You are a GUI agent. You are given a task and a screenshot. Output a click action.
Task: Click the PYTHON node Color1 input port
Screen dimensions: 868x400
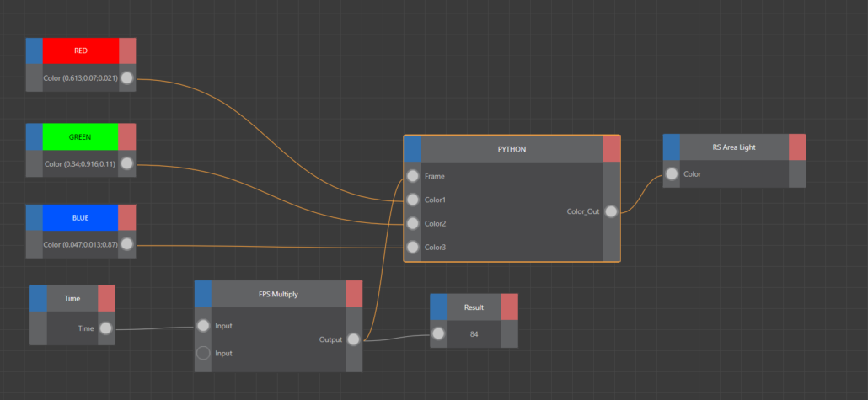(x=412, y=200)
